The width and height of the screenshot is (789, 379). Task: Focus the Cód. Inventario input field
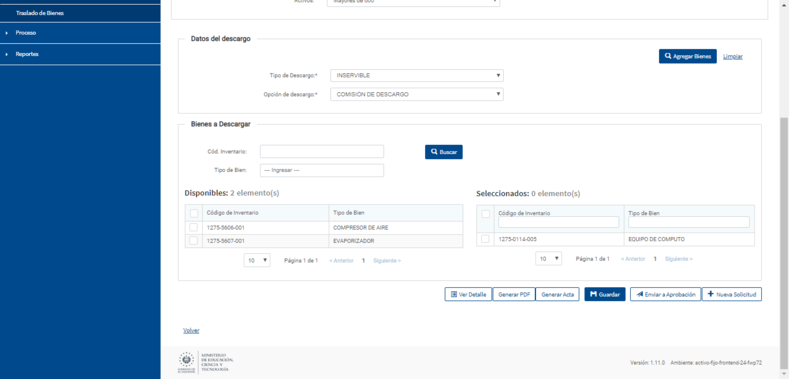(x=322, y=151)
